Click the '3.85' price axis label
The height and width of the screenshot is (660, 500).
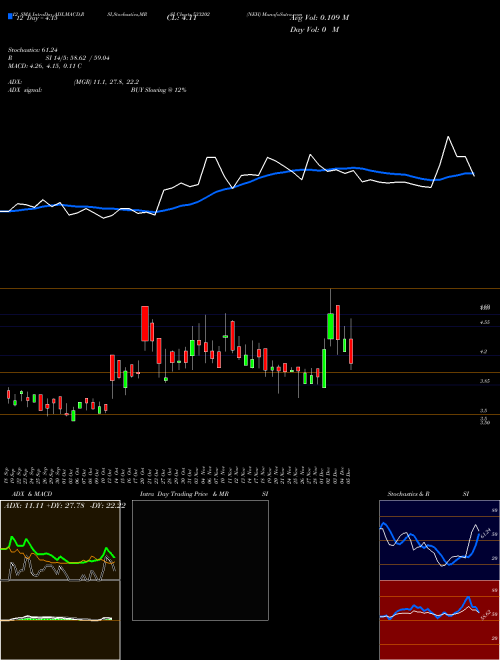[x=484, y=381]
